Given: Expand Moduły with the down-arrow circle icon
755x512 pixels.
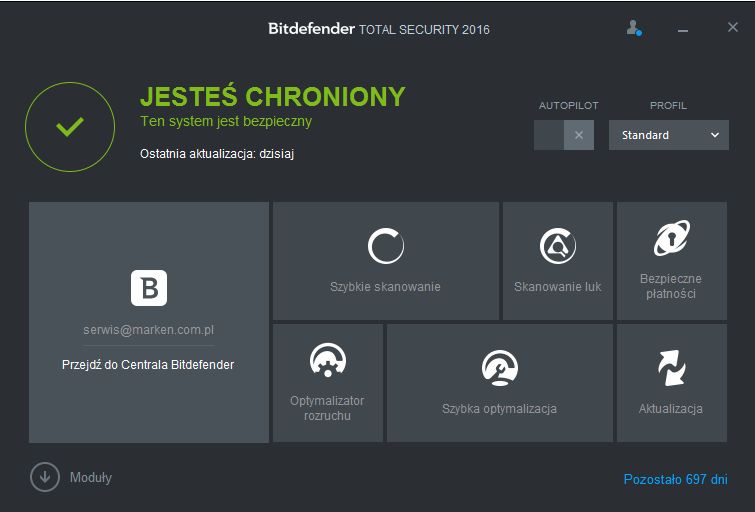Looking at the screenshot, I should (x=45, y=477).
